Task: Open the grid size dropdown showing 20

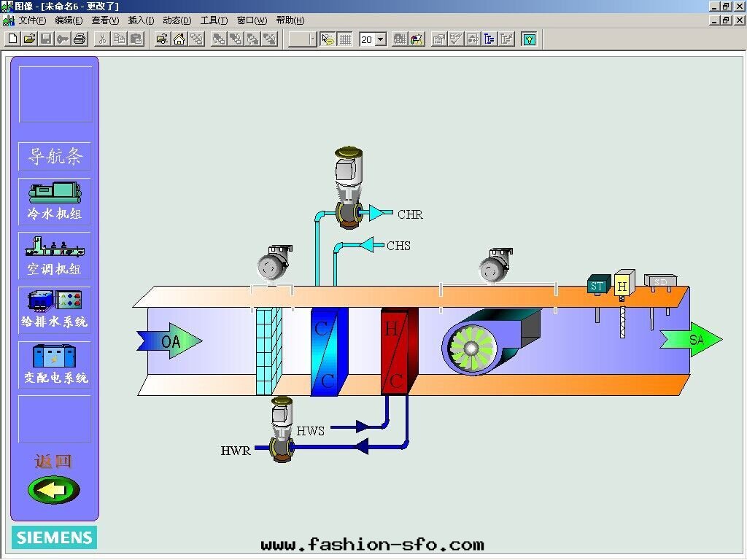Action: (381, 39)
